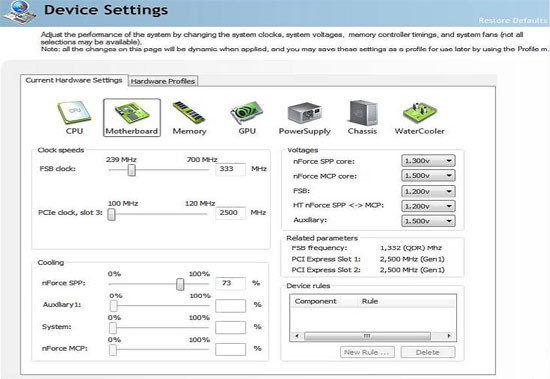550x379 pixels.
Task: Click the PCI Express Slot 1 value
Action: coord(412,259)
